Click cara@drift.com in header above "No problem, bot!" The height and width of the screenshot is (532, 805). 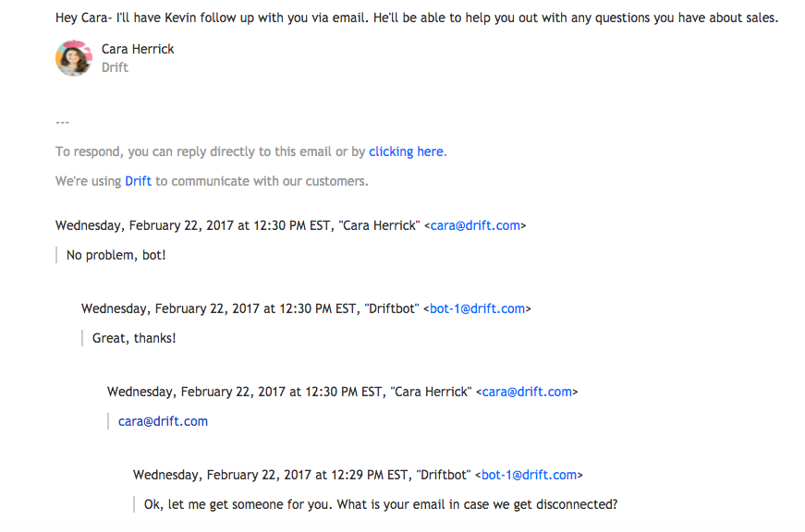coord(475,225)
